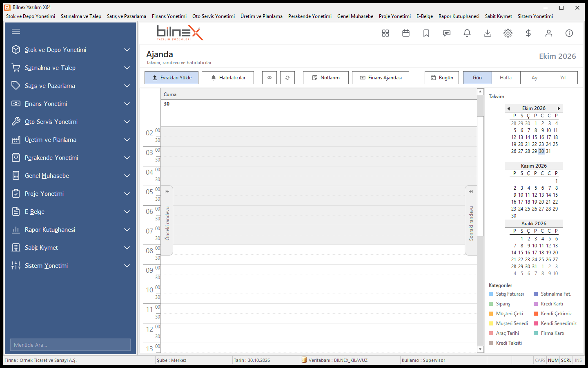The image size is (588, 368).
Task: Go to next month in mini calendar
Action: (x=559, y=108)
